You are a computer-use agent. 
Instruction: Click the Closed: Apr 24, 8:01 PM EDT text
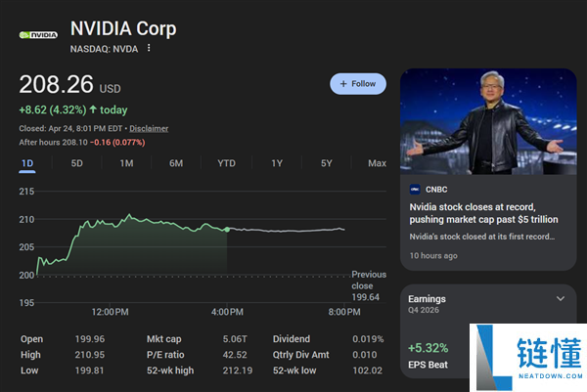[70, 129]
